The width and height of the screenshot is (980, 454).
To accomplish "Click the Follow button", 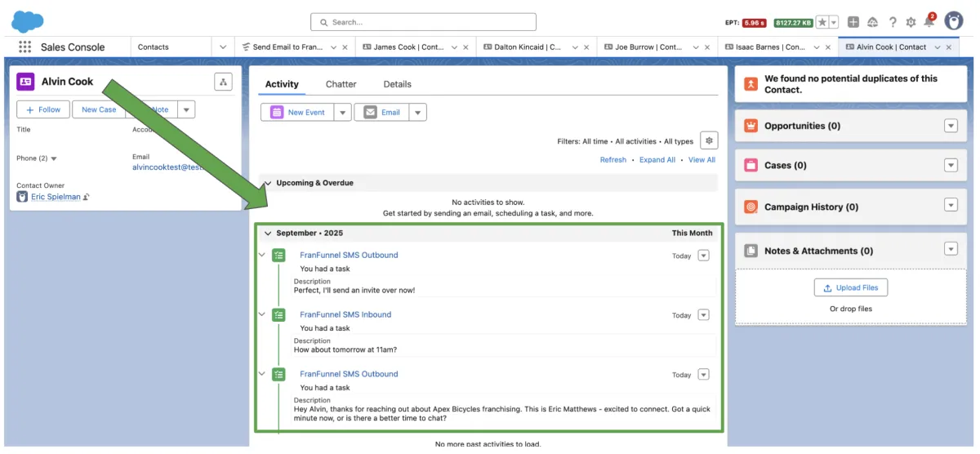I will (x=43, y=109).
